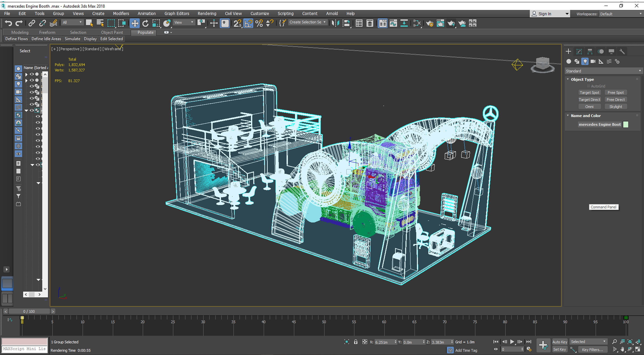644x355 pixels.
Task: Enable the AutoGrid checkbox
Action: coord(589,86)
